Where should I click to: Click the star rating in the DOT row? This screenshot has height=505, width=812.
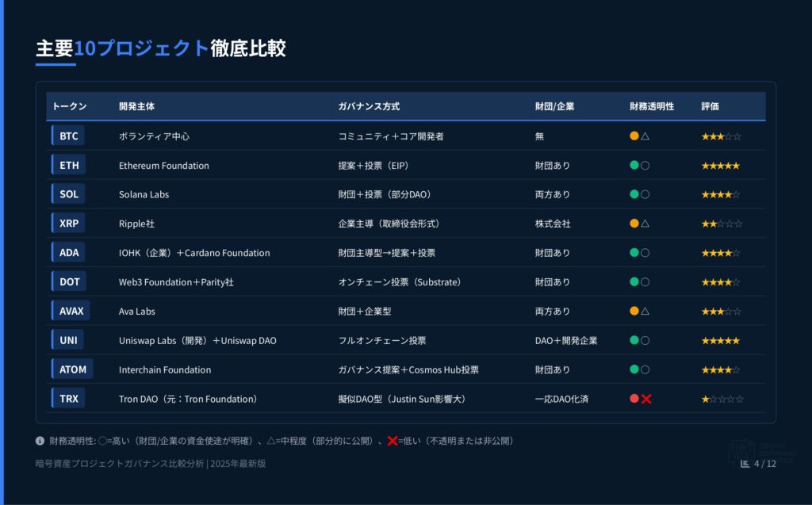tap(721, 282)
